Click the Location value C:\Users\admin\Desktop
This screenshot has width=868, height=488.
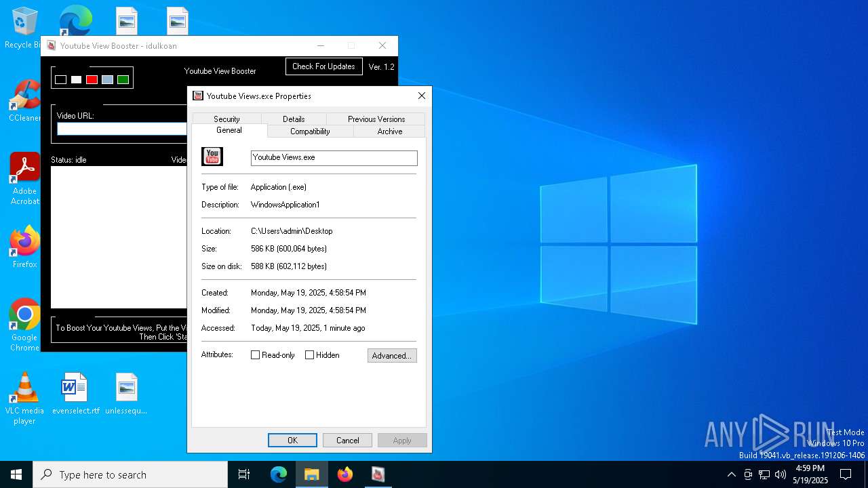[292, 231]
